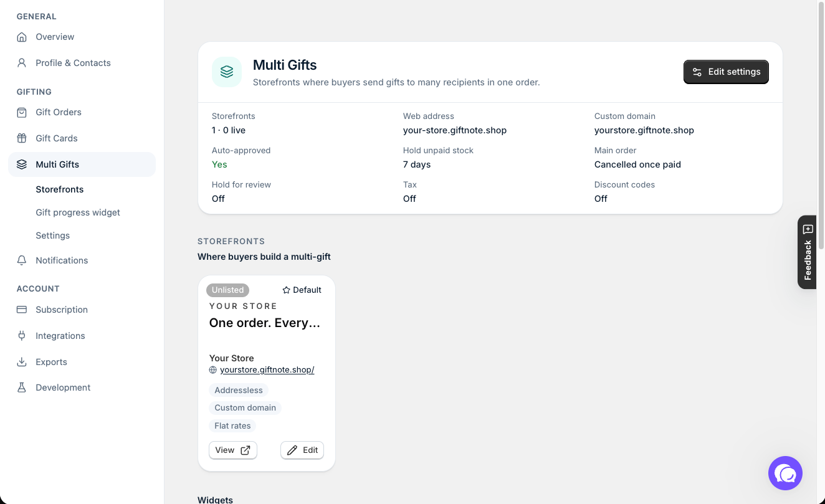The height and width of the screenshot is (504, 825).
Task: Open yourstore.giftnote.shop/ link
Action: coord(267,370)
